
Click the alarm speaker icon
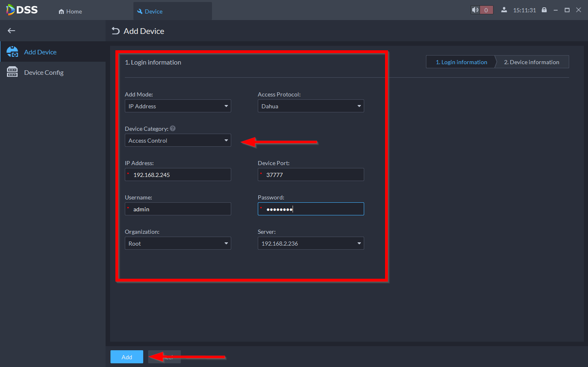475,10
